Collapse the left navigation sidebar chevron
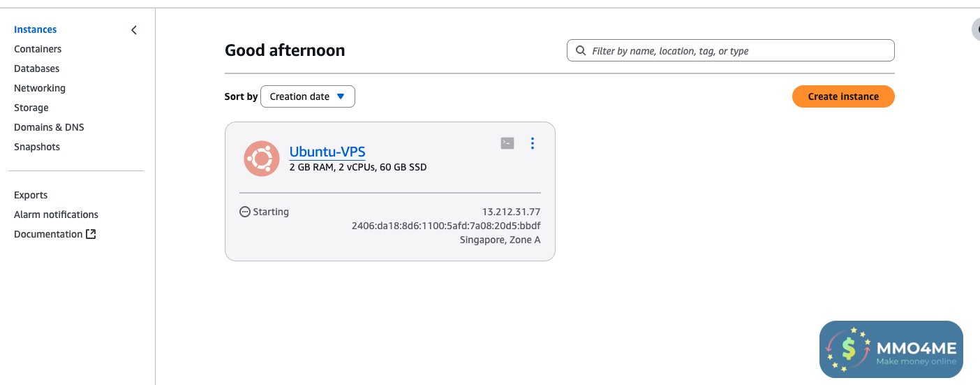This screenshot has width=980, height=385. tap(134, 30)
